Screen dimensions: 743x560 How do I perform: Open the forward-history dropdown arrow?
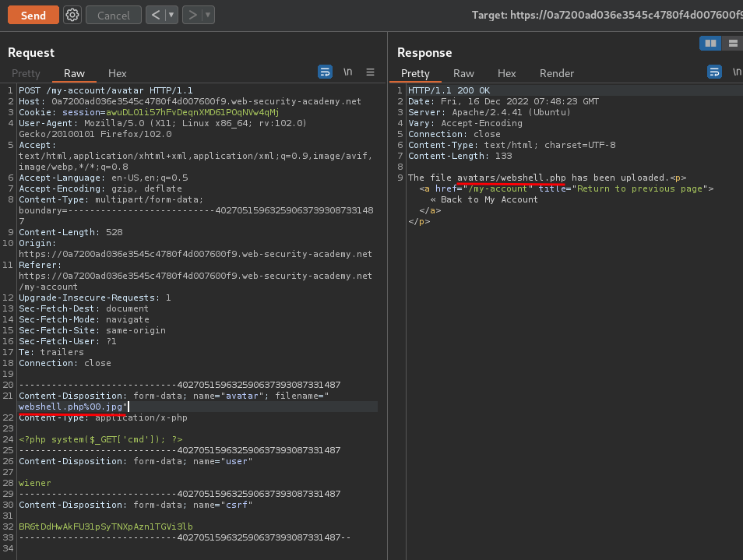208,15
